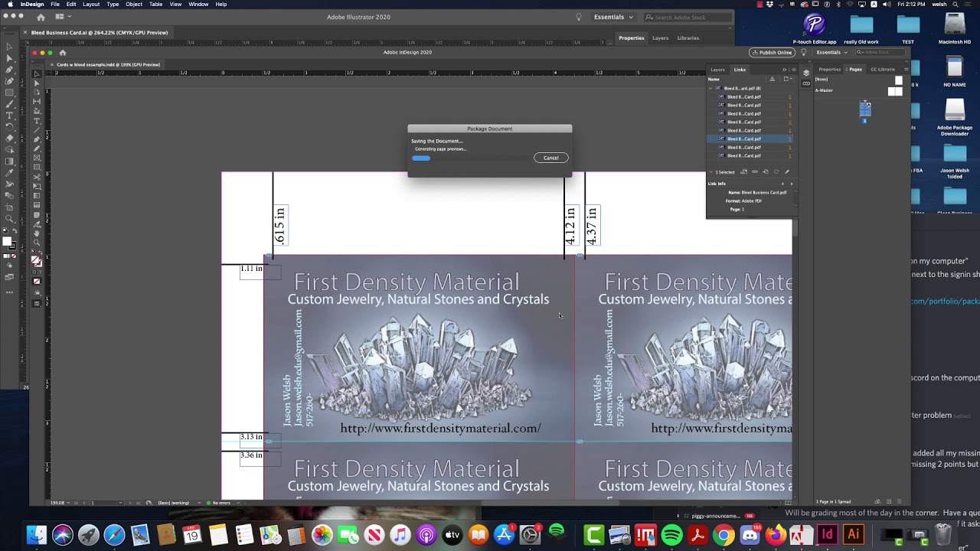Select the InDesign Free Transform tool
This screenshot has height=551, width=980.
37,187
